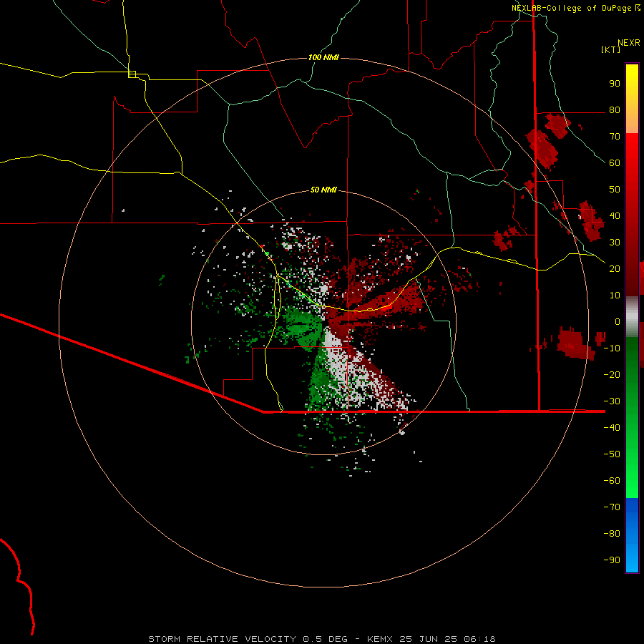The width and height of the screenshot is (644, 644).
Task: Click the 90 value on velocity scale
Action: (x=615, y=84)
